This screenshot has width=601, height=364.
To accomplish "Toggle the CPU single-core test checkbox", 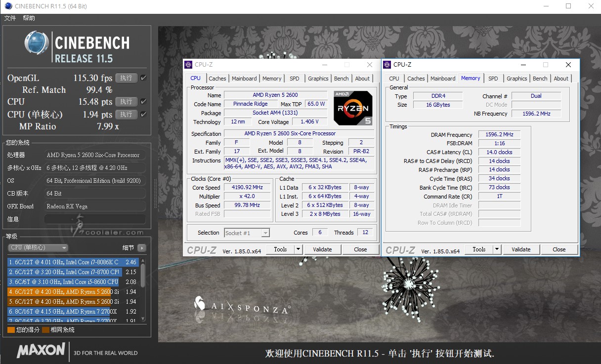I will coord(143,115).
